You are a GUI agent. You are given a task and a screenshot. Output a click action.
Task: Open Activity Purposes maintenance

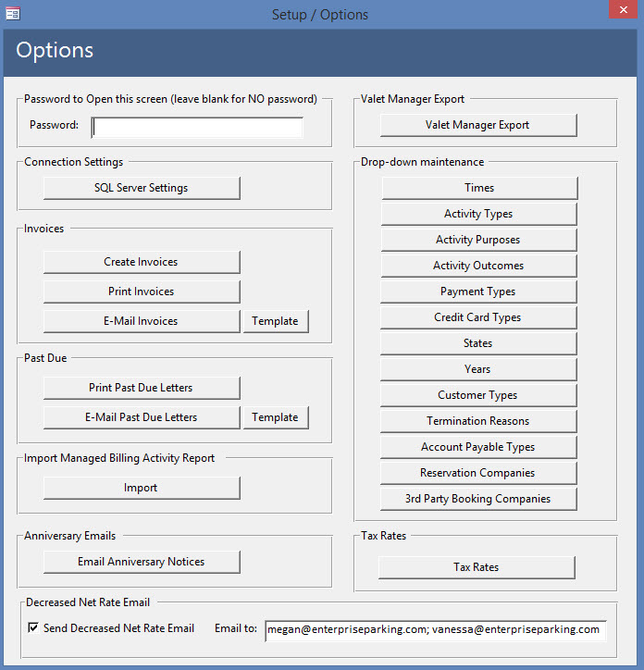tap(478, 240)
